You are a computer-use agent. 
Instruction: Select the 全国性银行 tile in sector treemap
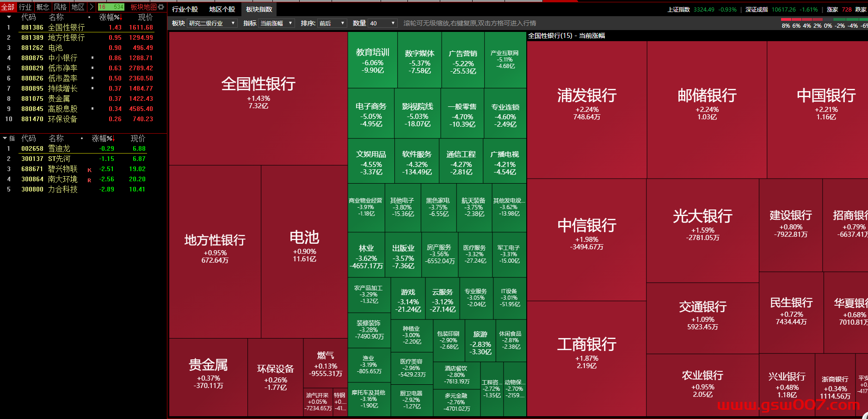pos(258,99)
